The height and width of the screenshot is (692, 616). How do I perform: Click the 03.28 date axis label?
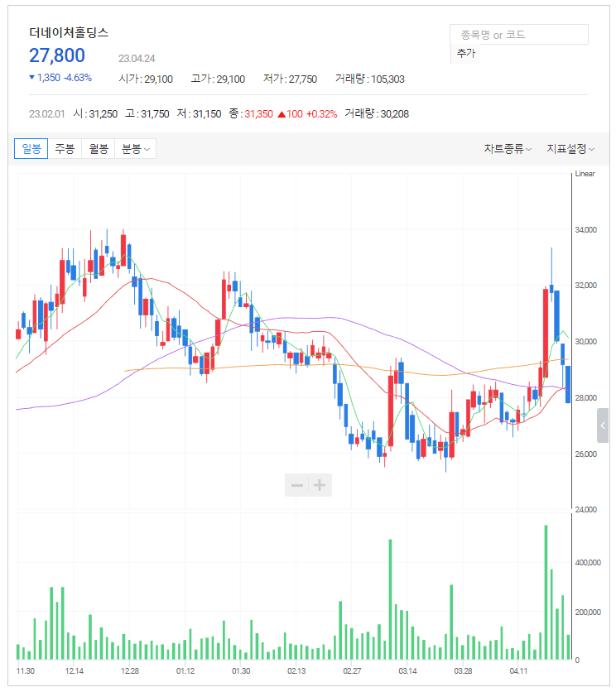click(463, 670)
